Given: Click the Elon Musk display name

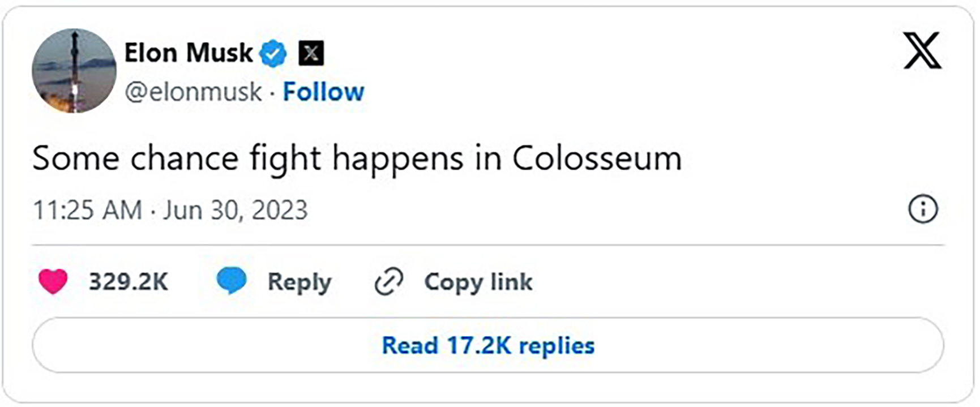Looking at the screenshot, I should point(188,53).
